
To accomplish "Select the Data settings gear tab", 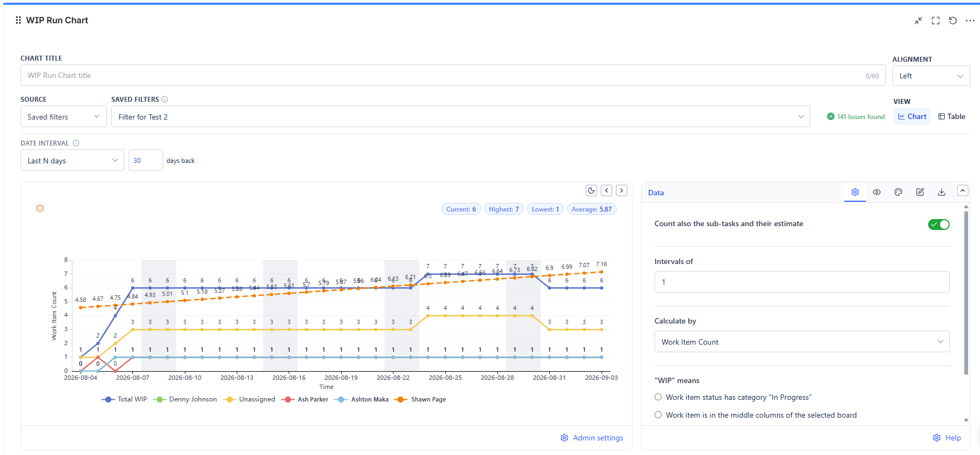I will (x=855, y=192).
